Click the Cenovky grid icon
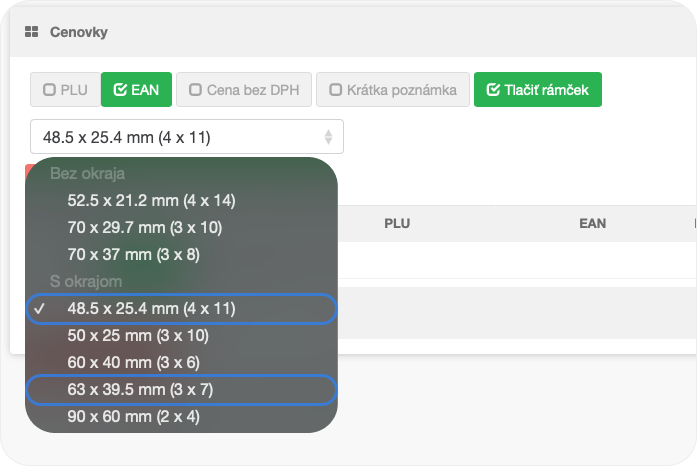 31,32
